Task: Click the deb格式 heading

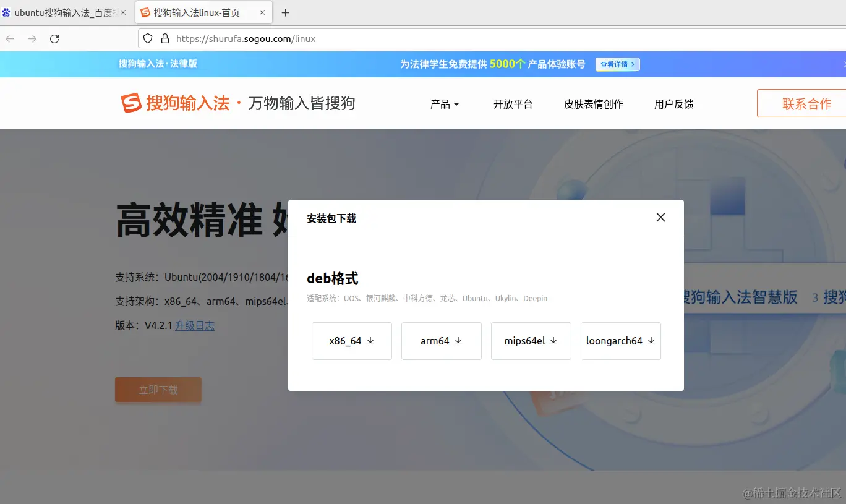Action: [332, 278]
